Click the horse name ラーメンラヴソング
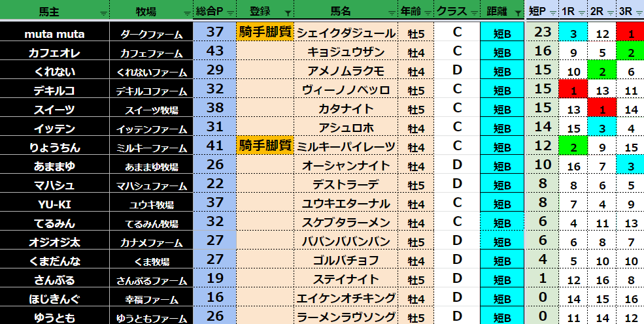This screenshot has height=324, width=644. [x=346, y=317]
